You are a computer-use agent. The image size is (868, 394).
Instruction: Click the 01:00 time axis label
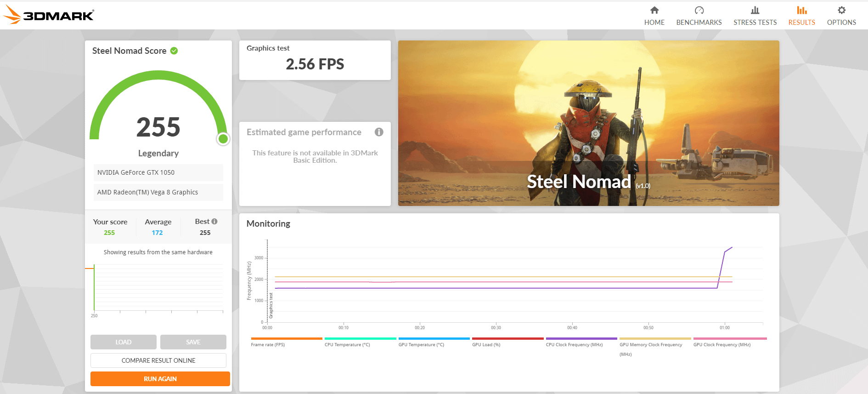[725, 328]
